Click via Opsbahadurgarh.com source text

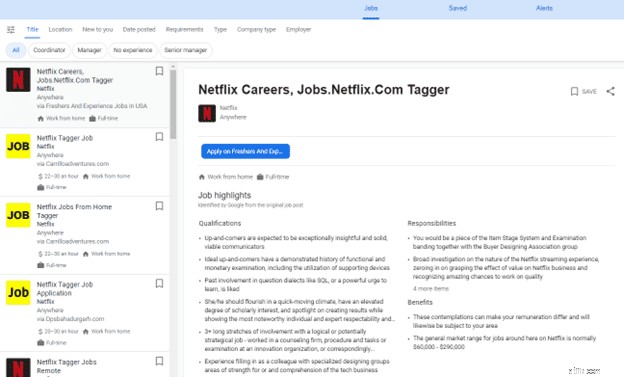tap(70, 319)
